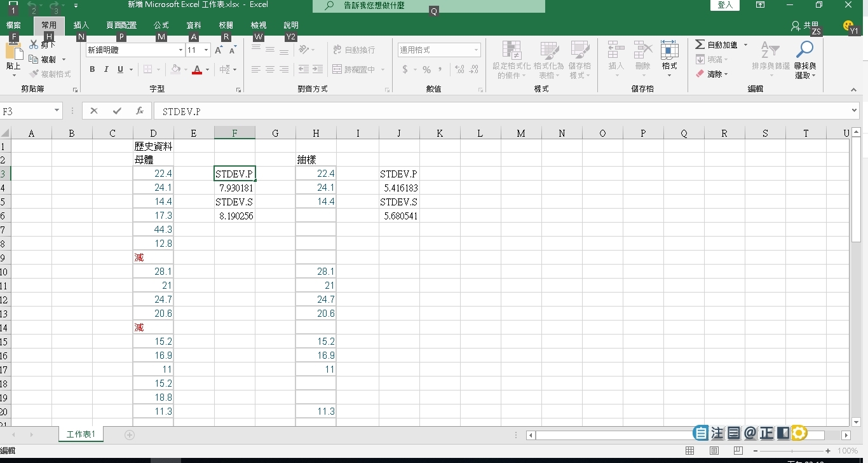Screen dimensions: 868x463
Task: Apply accounting currency format
Action: (x=405, y=69)
